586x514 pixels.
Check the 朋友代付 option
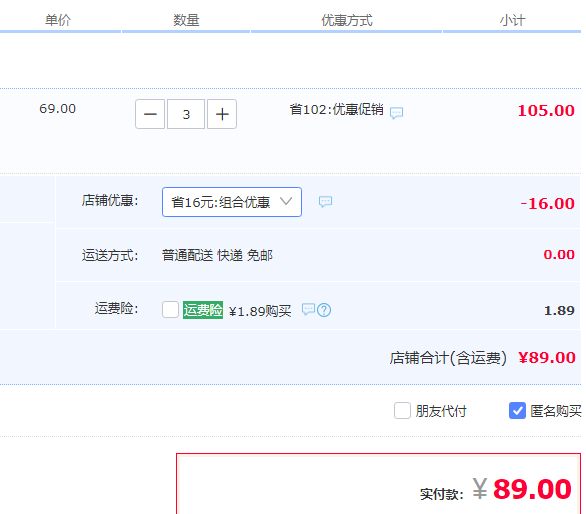click(402, 410)
